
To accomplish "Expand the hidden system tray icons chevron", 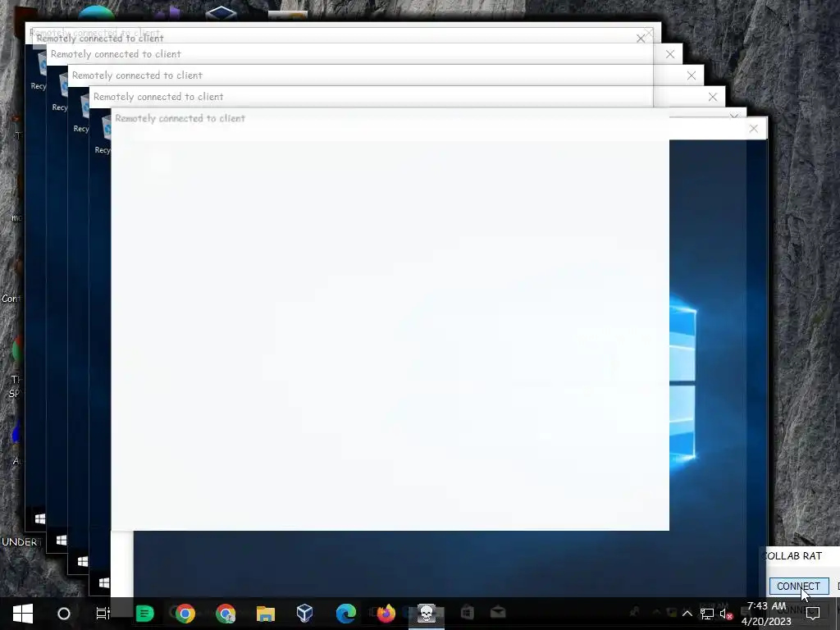I will point(687,614).
